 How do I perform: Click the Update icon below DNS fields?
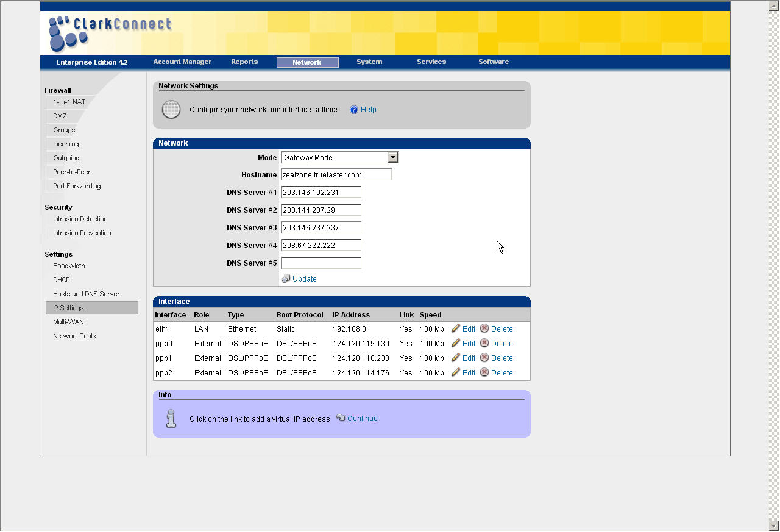(286, 278)
